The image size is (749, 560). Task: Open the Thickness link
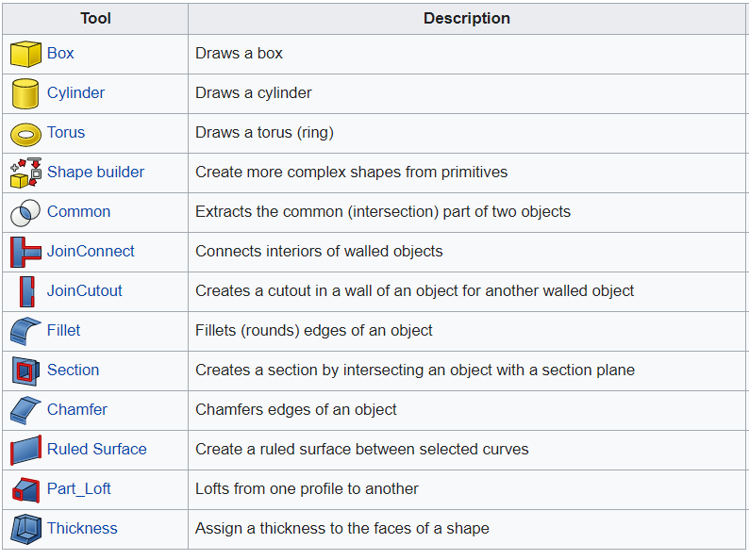[82, 529]
